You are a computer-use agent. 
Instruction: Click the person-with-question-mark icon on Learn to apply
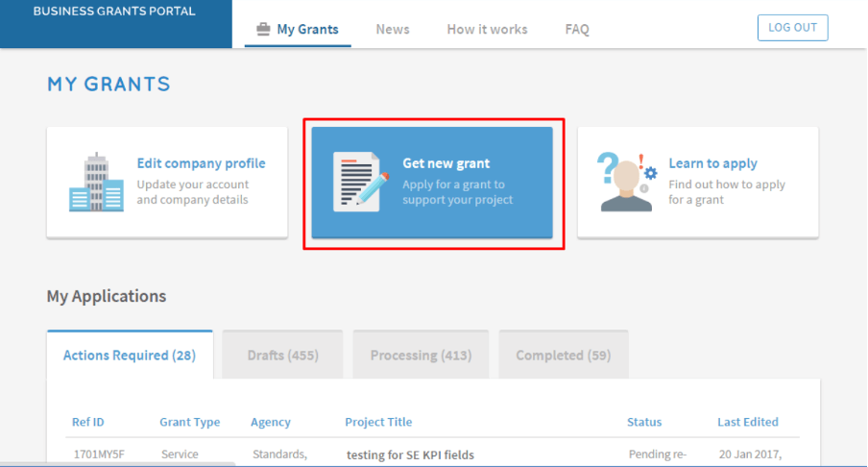627,182
